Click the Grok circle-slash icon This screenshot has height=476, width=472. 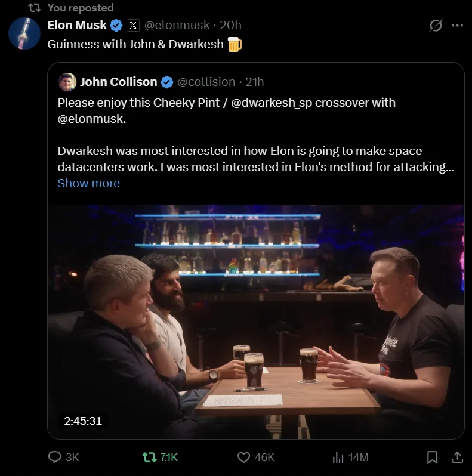[436, 26]
